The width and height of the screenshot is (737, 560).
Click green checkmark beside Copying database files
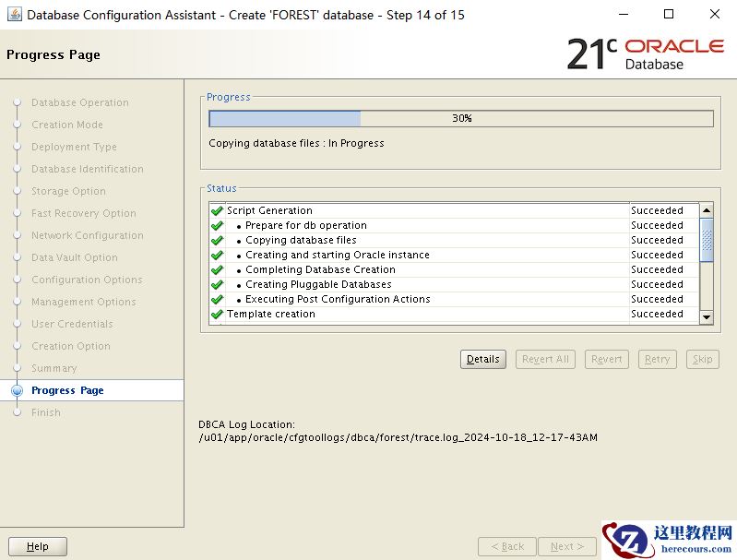pos(217,240)
